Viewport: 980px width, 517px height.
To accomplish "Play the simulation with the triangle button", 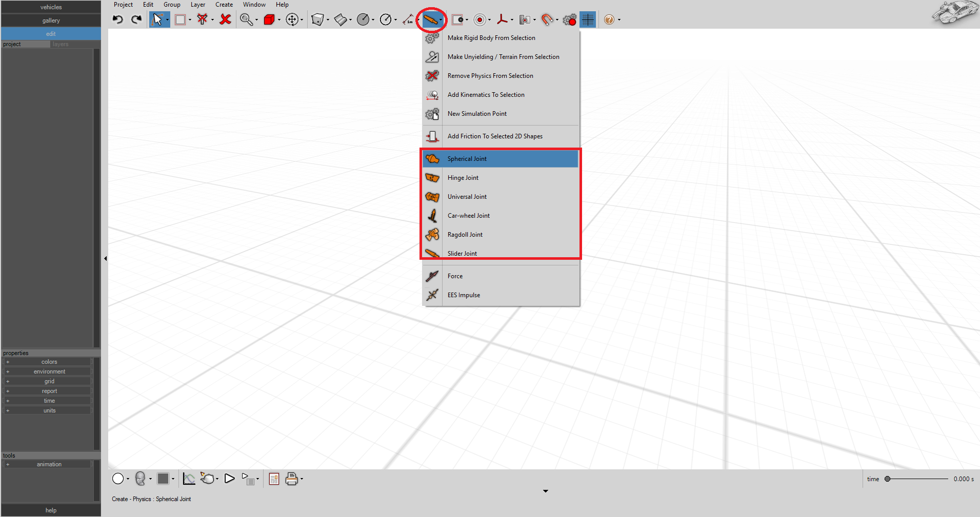I will [229, 479].
